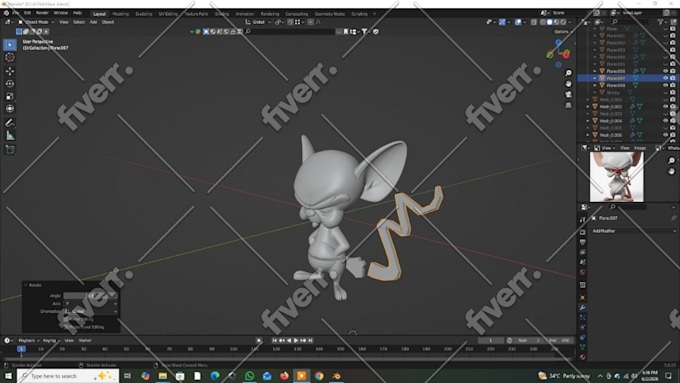This screenshot has height=383, width=680.
Task: Hide Plane.006 with its eye icon
Action: (665, 71)
